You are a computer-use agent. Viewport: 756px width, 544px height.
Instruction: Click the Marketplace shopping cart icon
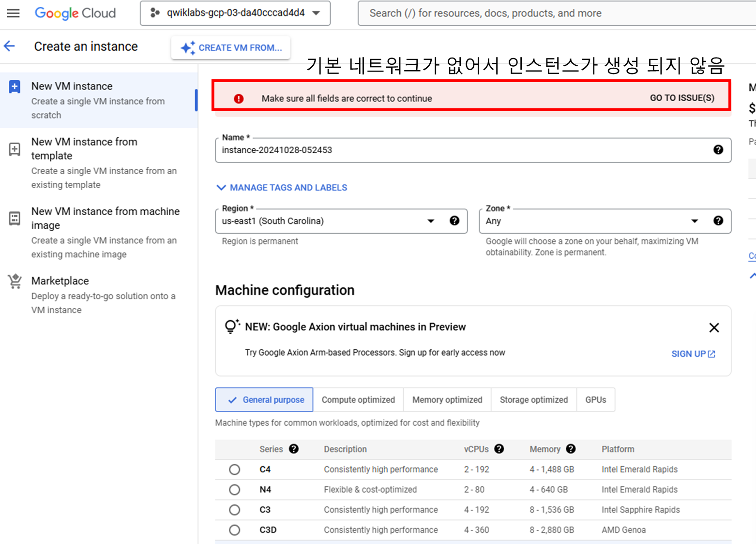coord(15,281)
